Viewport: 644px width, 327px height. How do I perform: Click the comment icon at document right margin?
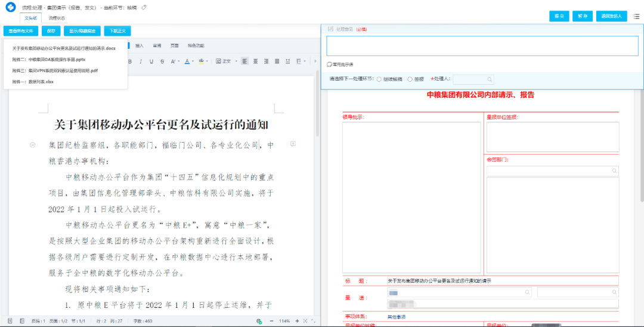click(293, 144)
